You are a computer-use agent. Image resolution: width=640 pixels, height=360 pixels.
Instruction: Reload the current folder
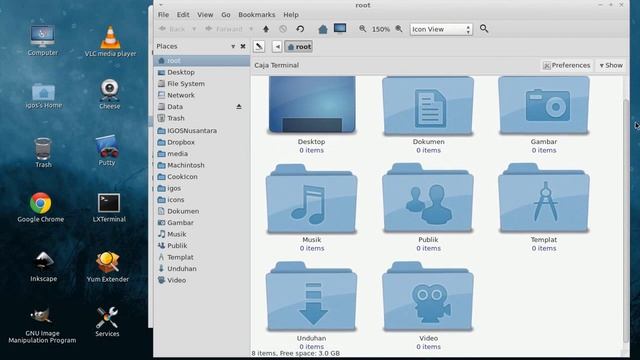coord(300,29)
